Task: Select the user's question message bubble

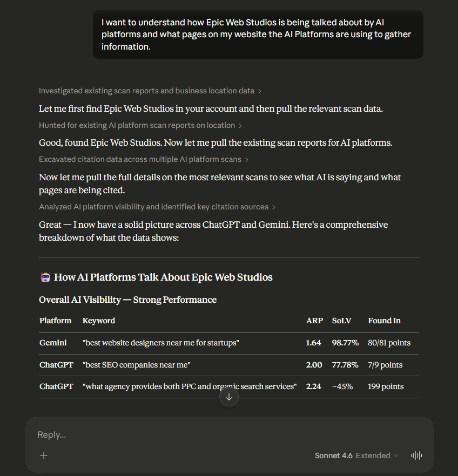Action: click(x=258, y=34)
